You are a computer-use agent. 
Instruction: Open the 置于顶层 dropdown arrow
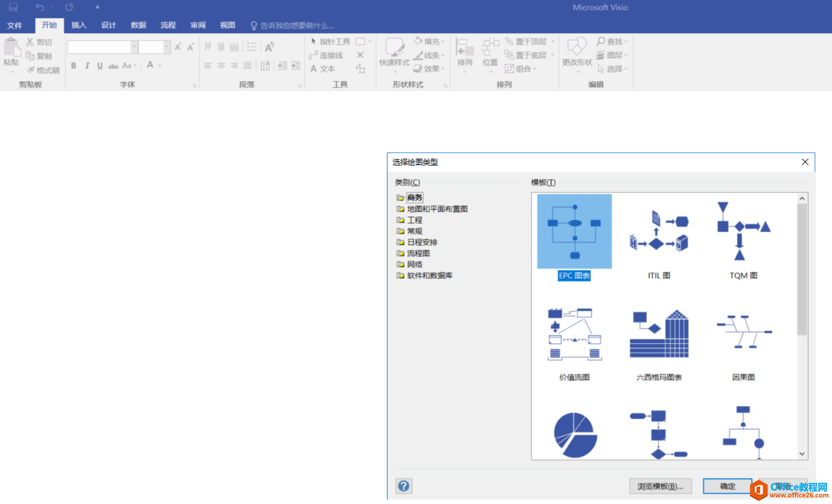(x=552, y=41)
